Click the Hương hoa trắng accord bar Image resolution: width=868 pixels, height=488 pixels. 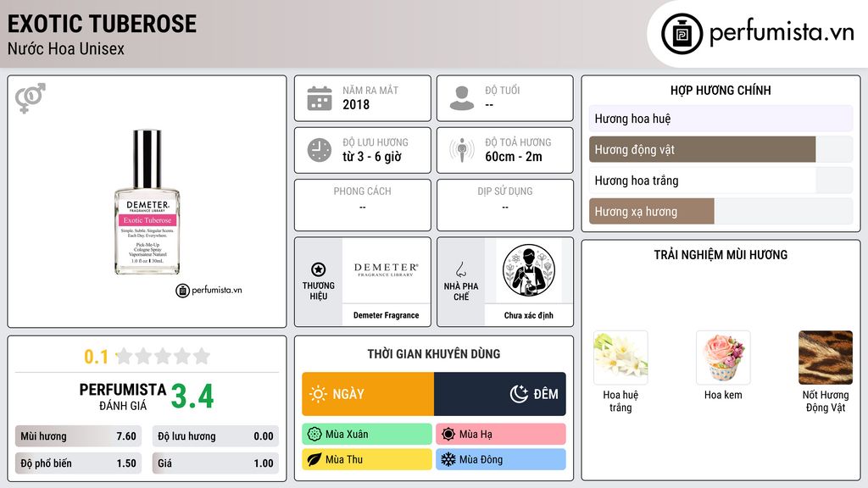pyautogui.click(x=721, y=180)
